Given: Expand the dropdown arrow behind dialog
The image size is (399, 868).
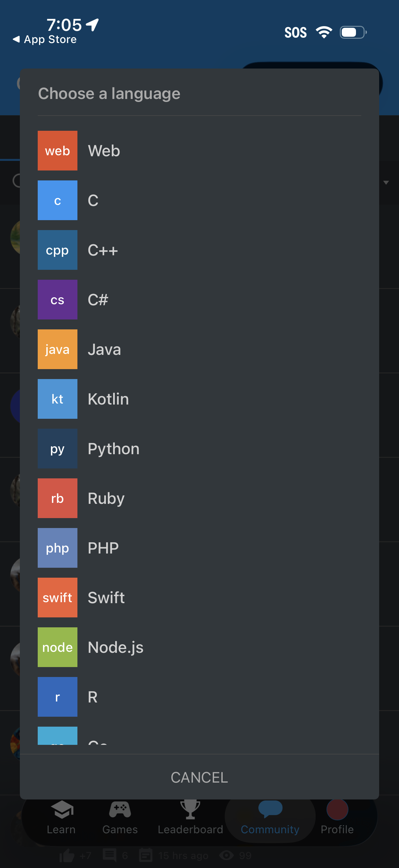Looking at the screenshot, I should [386, 183].
